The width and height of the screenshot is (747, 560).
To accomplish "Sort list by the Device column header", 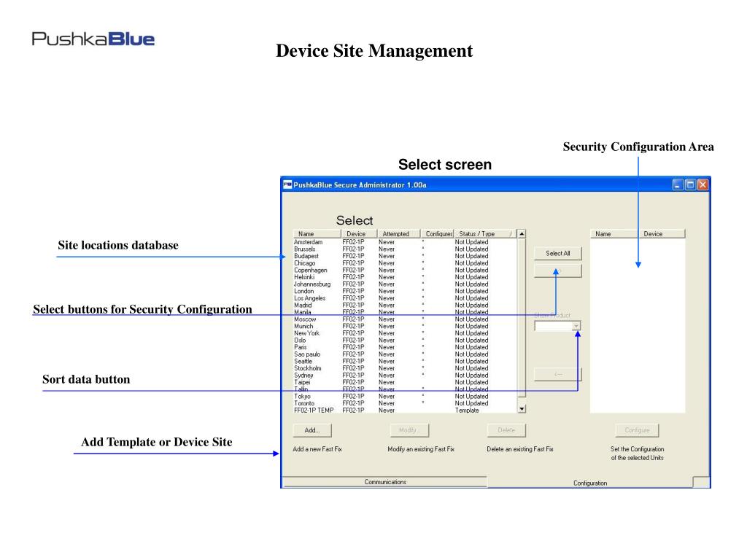I will 359,234.
